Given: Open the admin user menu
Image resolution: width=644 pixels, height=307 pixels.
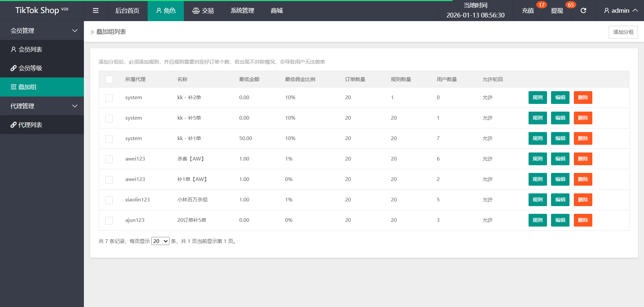Looking at the screenshot, I should click(621, 11).
